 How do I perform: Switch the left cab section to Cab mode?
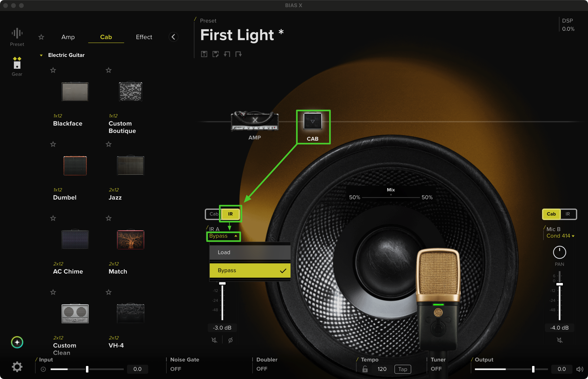pyautogui.click(x=214, y=214)
